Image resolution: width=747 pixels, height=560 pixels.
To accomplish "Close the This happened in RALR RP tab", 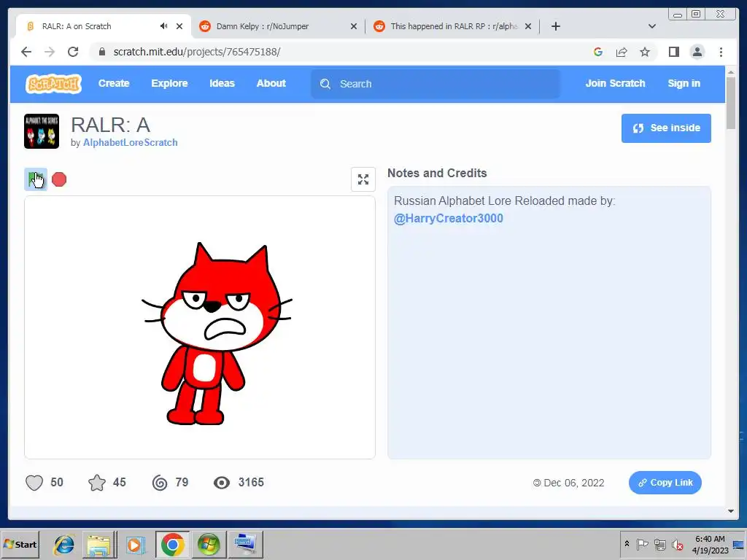I will (528, 26).
